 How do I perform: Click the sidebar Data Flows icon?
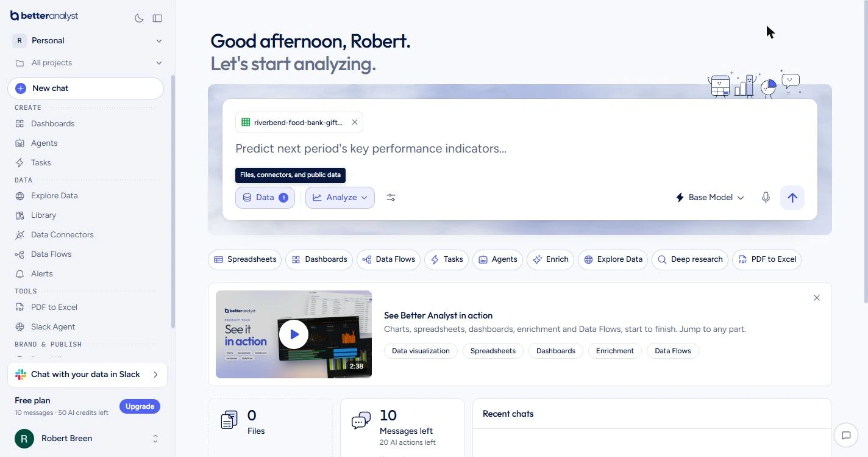pos(20,254)
